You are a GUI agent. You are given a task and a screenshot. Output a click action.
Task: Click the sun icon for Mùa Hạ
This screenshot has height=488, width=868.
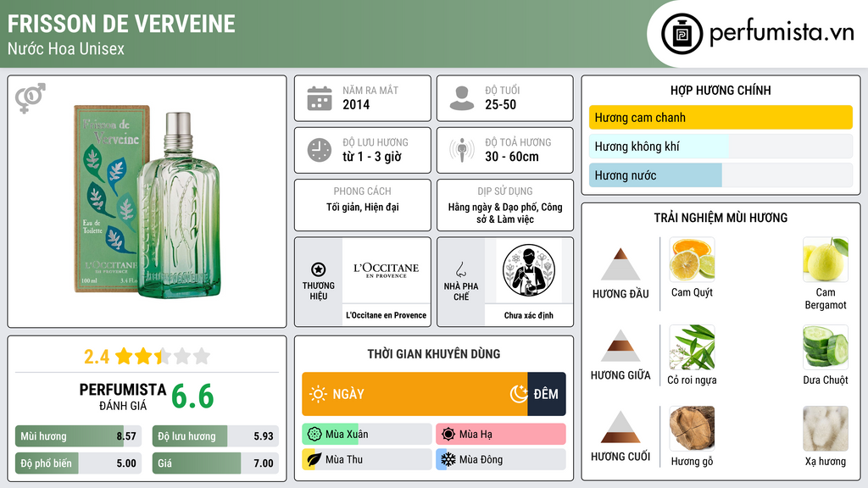[448, 435]
